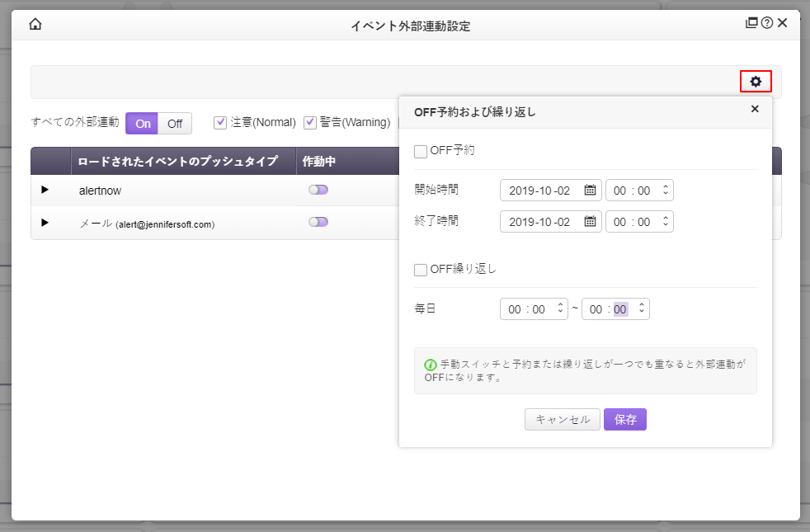The height and width of the screenshot is (532, 810).
Task: Open settings with the gear icon
Action: tap(756, 82)
